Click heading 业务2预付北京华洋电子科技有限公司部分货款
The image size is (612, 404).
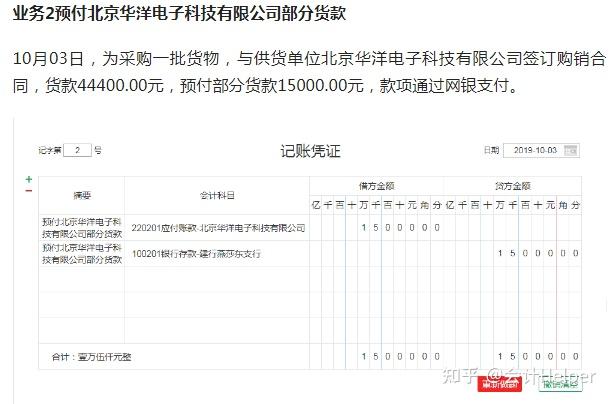click(179, 14)
